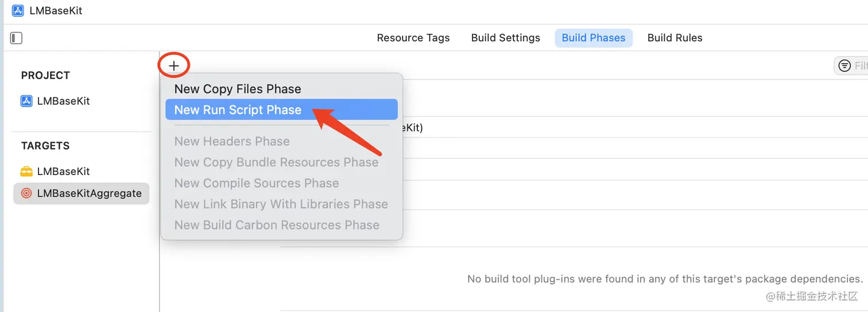
Task: Click the red LMBaseKitAggregate target icon
Action: click(26, 193)
